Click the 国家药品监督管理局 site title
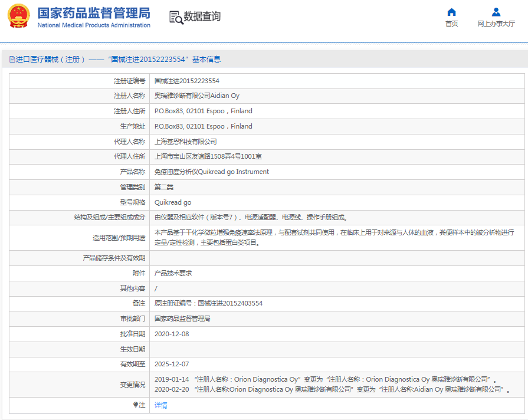 pyautogui.click(x=94, y=14)
